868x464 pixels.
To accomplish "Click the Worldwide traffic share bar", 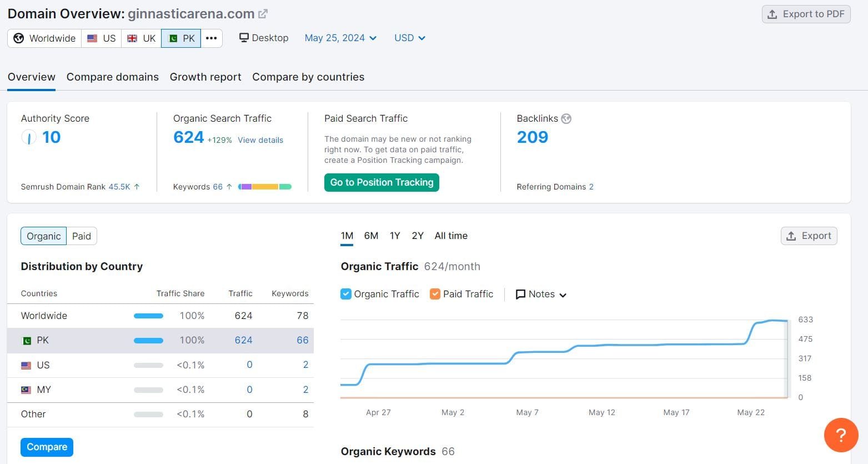I will point(148,316).
